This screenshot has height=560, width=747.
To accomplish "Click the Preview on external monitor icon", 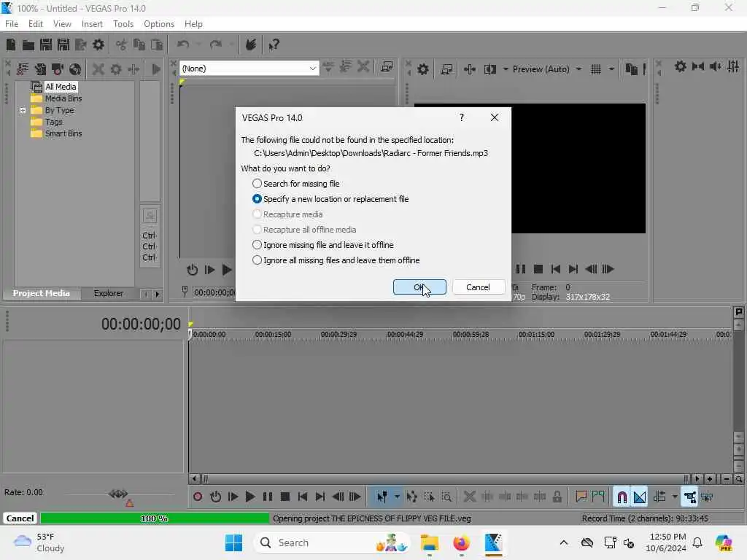I will (x=446, y=69).
